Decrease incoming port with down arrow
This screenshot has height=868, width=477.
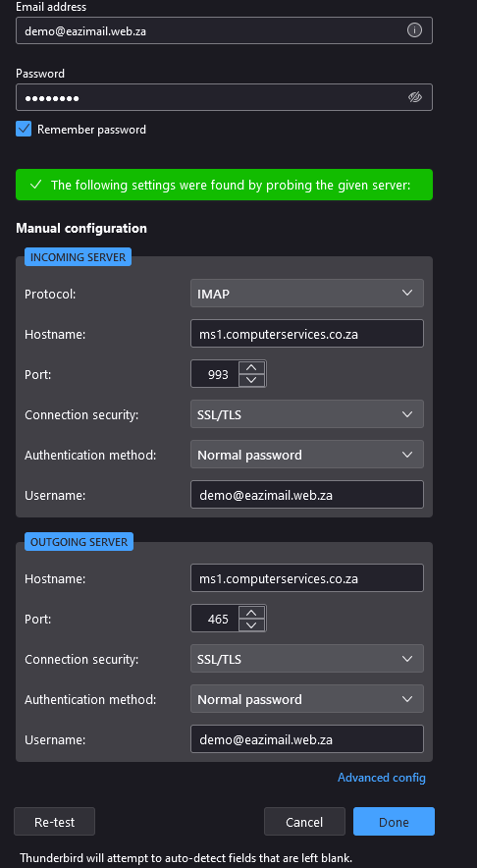tap(252, 380)
